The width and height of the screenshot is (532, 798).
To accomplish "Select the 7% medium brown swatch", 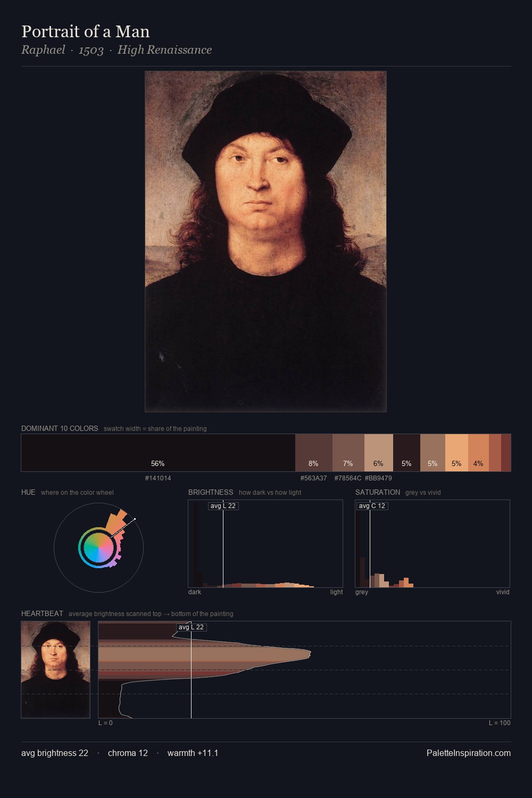I will (348, 453).
